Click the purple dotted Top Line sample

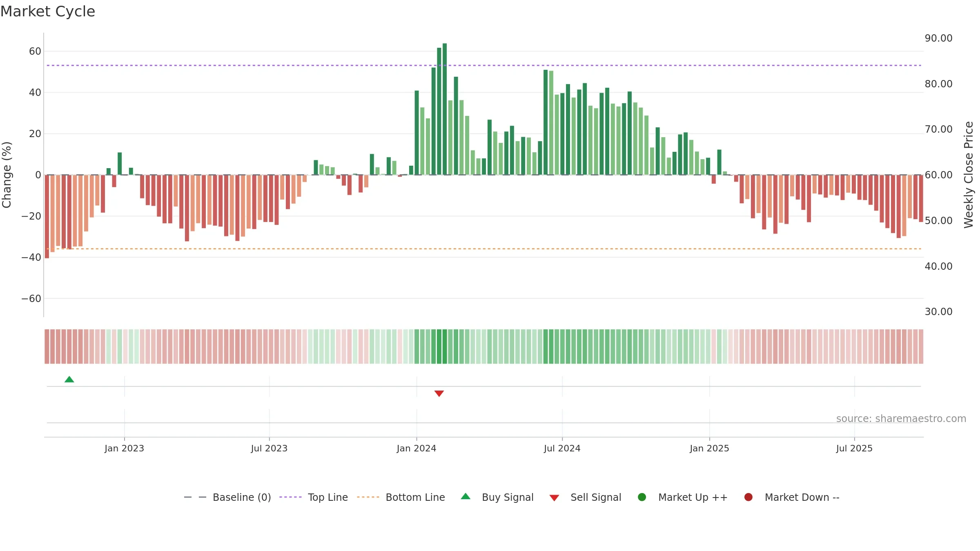[x=290, y=497]
